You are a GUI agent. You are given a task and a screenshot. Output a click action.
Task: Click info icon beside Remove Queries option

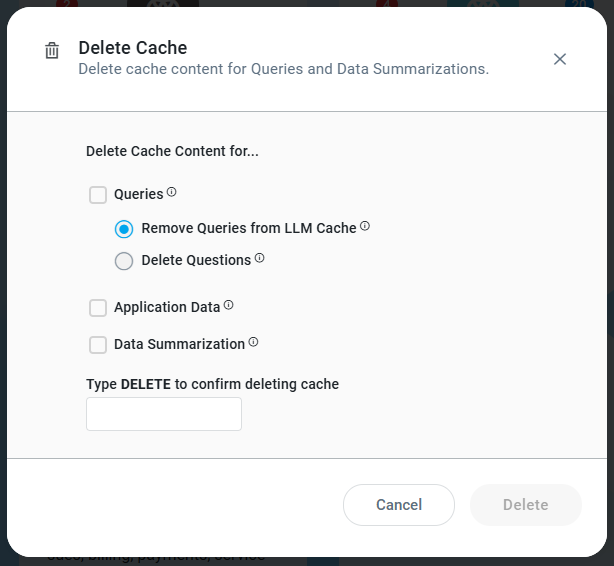point(365,226)
